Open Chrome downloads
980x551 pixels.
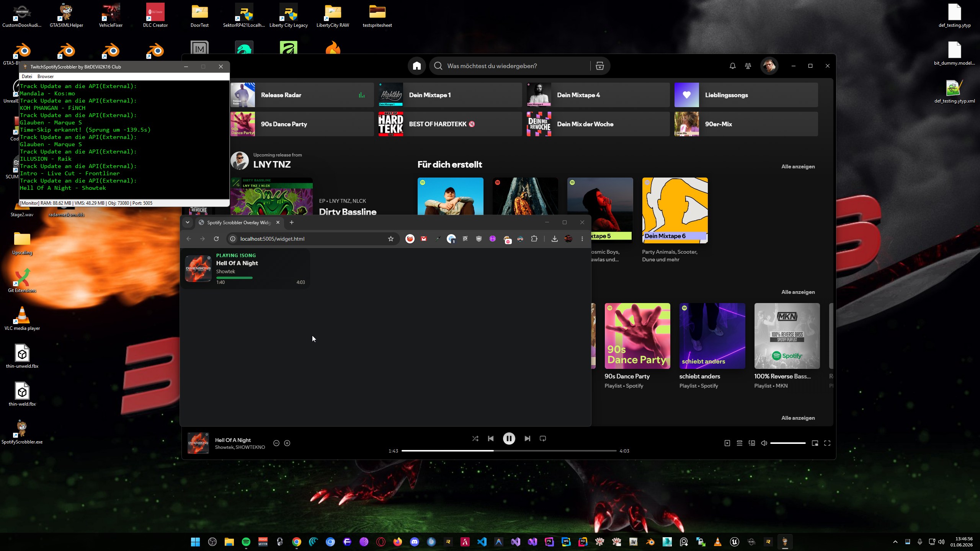(554, 239)
